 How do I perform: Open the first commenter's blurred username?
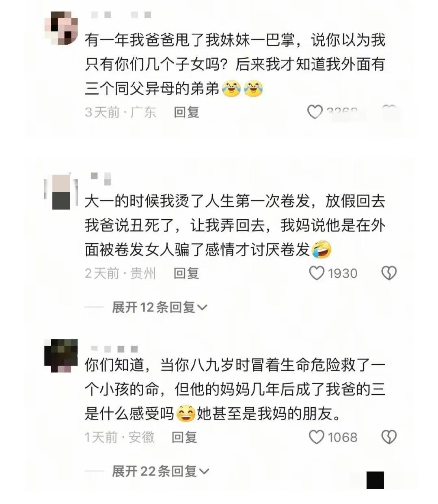tap(121, 15)
